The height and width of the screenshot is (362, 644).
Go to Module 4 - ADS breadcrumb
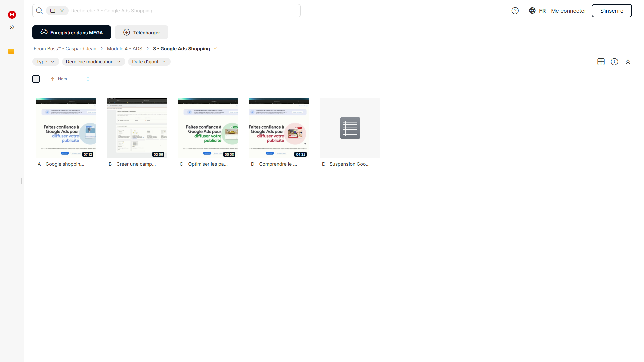[x=124, y=49]
